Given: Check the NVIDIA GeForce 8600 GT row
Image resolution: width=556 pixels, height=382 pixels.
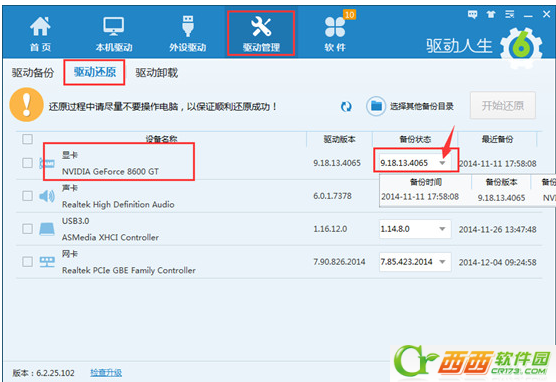Looking at the screenshot, I should tap(27, 163).
